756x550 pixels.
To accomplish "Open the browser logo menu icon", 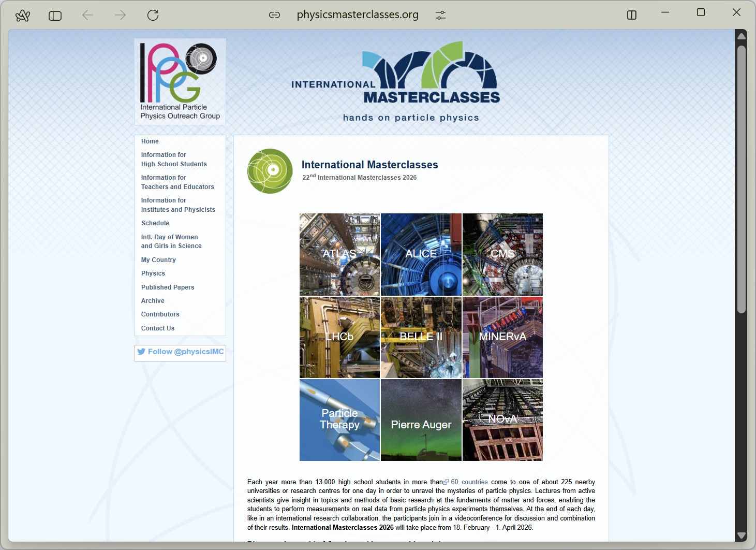I will (x=23, y=16).
